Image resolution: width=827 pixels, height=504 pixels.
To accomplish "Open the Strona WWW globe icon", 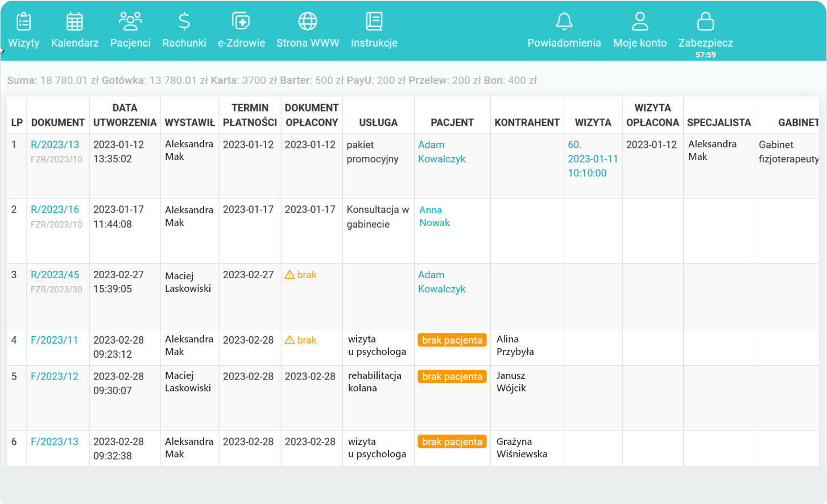I will pos(308,22).
